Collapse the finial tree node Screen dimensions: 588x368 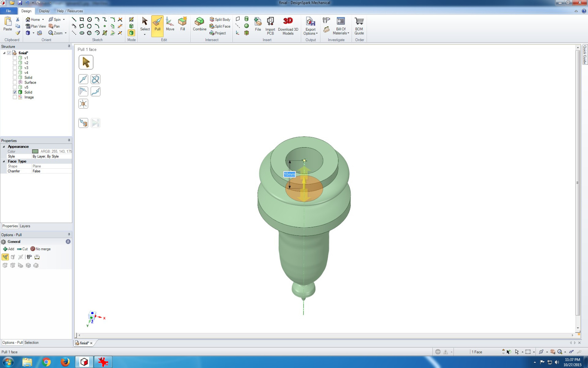pyautogui.click(x=4, y=53)
